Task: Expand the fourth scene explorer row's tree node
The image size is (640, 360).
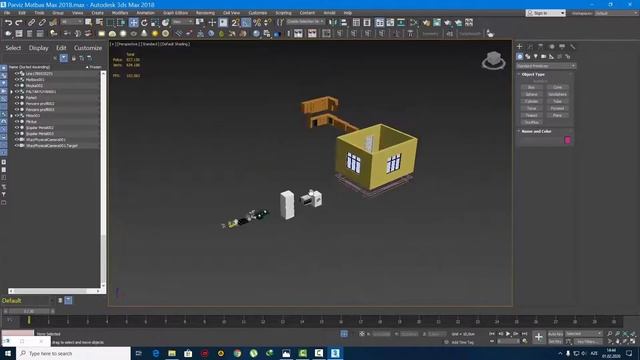Action: (12, 92)
